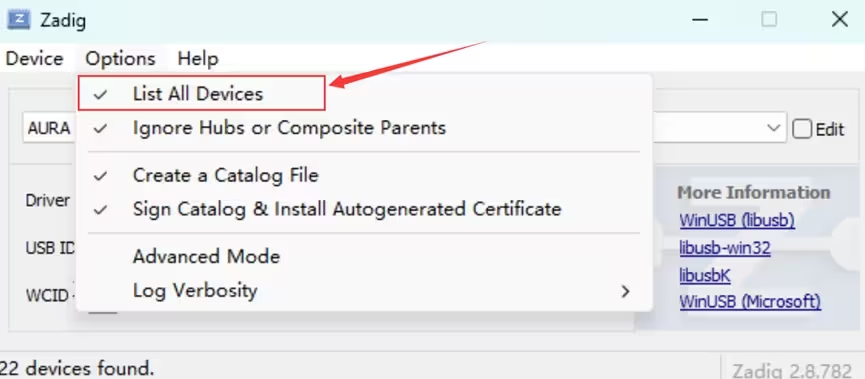Enable Advanced Mode in Options menu
The width and height of the screenshot is (865, 379).
[364, 257]
